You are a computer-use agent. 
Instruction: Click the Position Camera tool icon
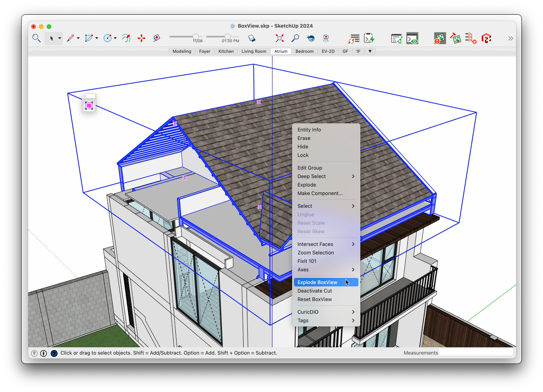[x=326, y=38]
